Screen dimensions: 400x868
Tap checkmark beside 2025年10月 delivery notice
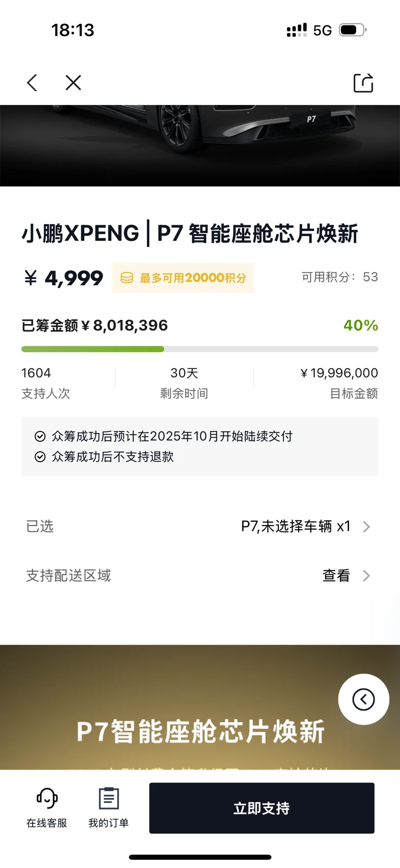tap(40, 436)
